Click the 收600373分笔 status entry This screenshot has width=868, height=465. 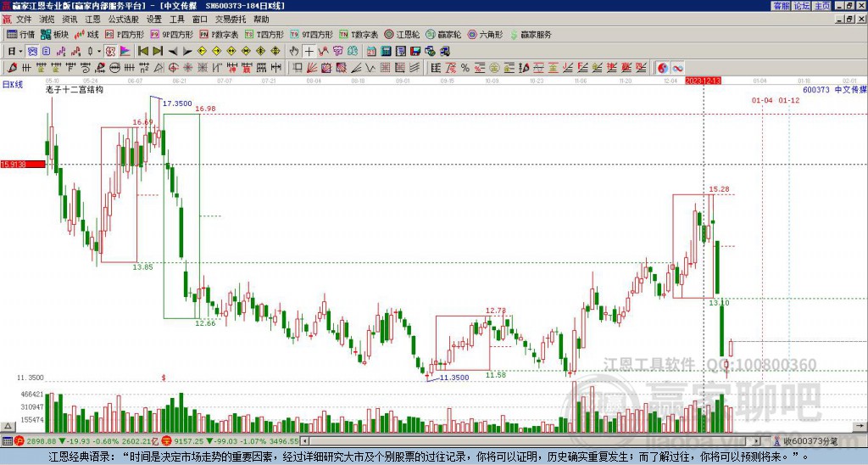click(x=810, y=441)
